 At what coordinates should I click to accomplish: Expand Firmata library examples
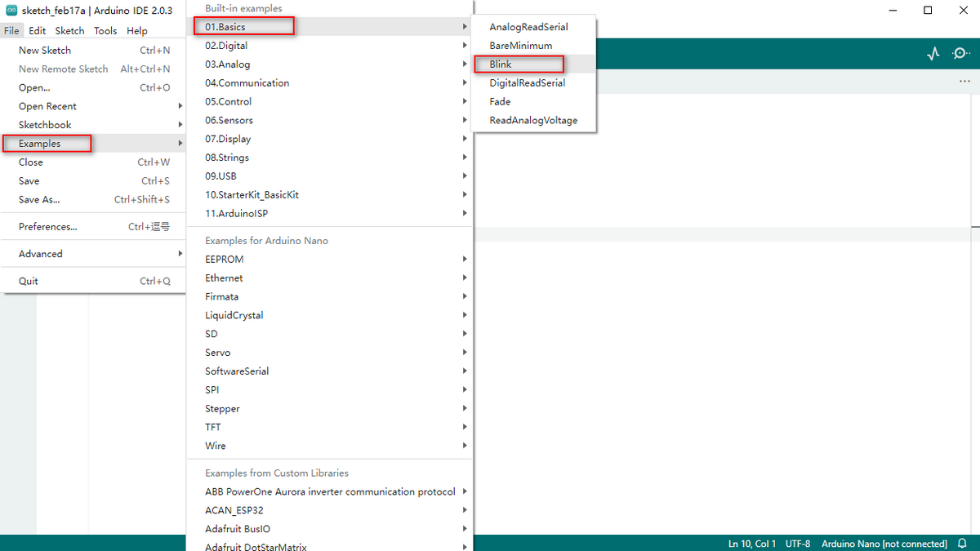[330, 297]
